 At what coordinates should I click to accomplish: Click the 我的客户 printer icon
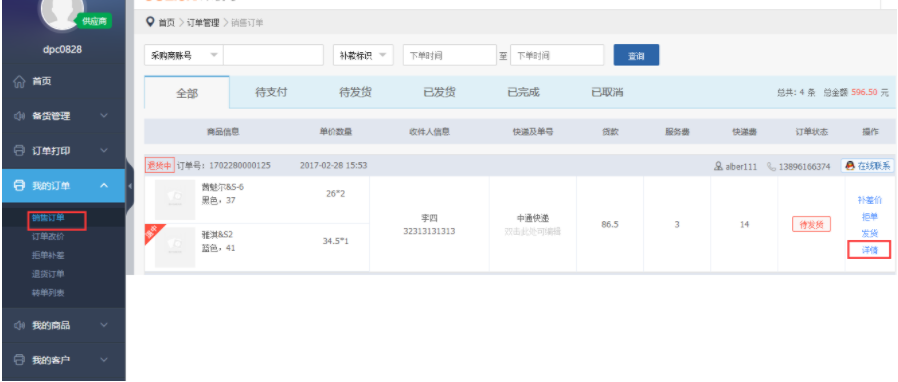19,360
